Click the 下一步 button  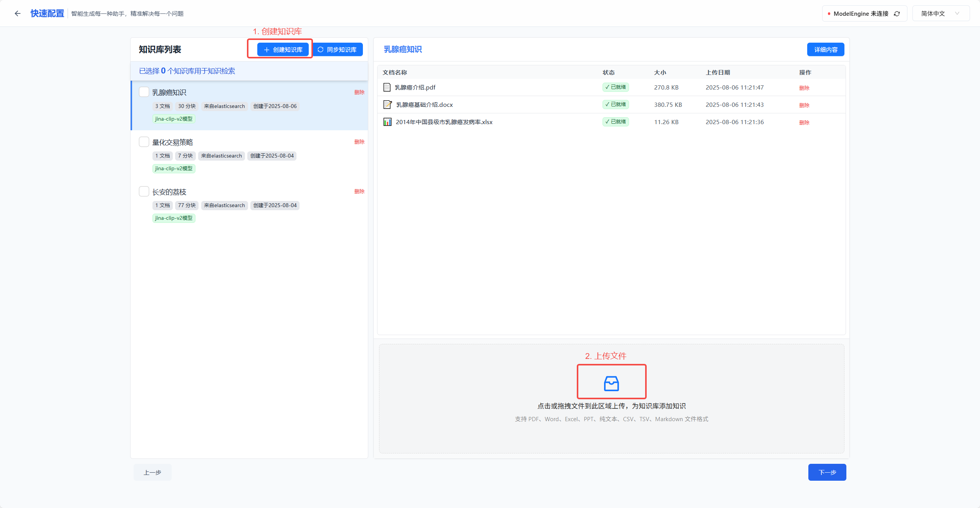click(x=827, y=472)
